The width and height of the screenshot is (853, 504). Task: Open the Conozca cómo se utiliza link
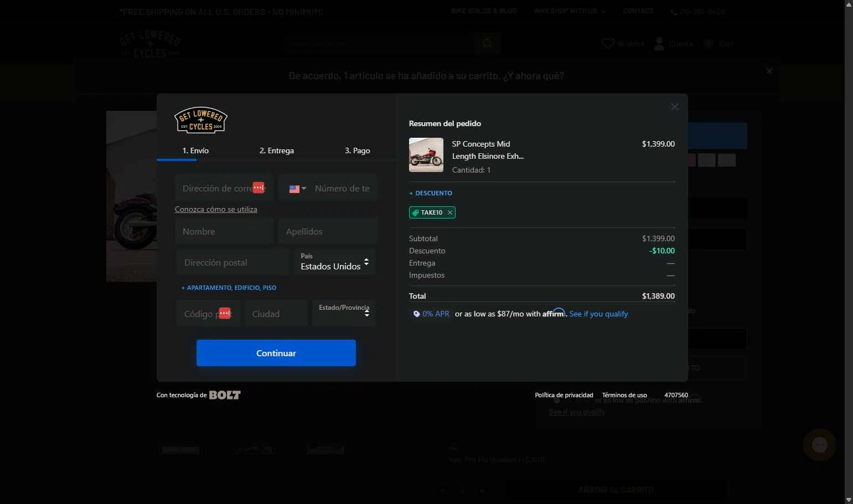click(x=216, y=209)
